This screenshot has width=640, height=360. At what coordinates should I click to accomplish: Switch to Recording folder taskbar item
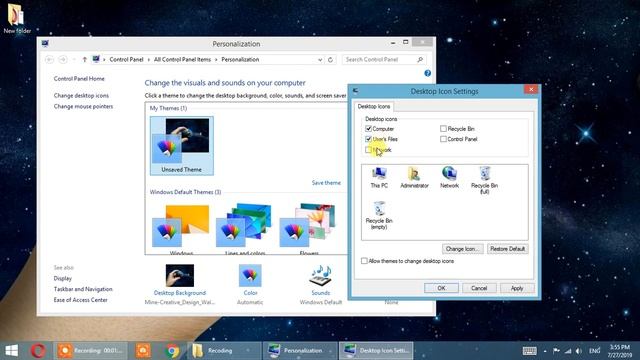(224, 351)
